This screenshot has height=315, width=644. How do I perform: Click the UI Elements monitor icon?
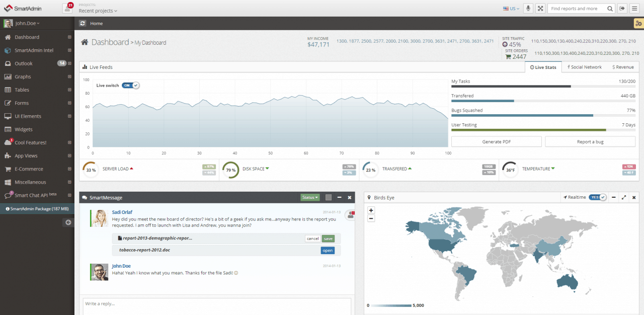pos(8,116)
